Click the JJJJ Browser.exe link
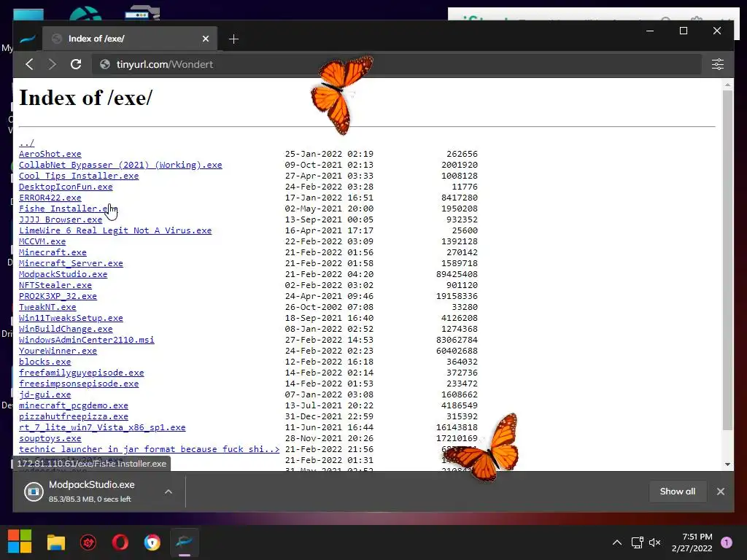747x560 pixels. 61,219
